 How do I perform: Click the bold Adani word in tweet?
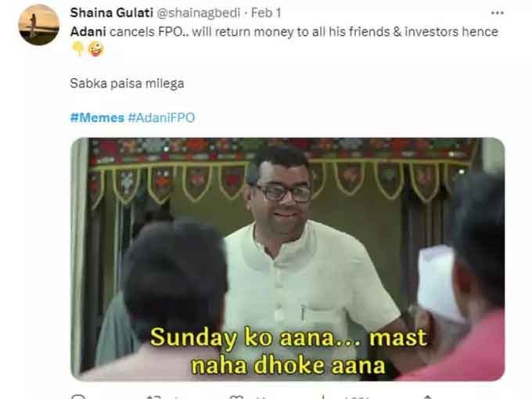point(88,31)
